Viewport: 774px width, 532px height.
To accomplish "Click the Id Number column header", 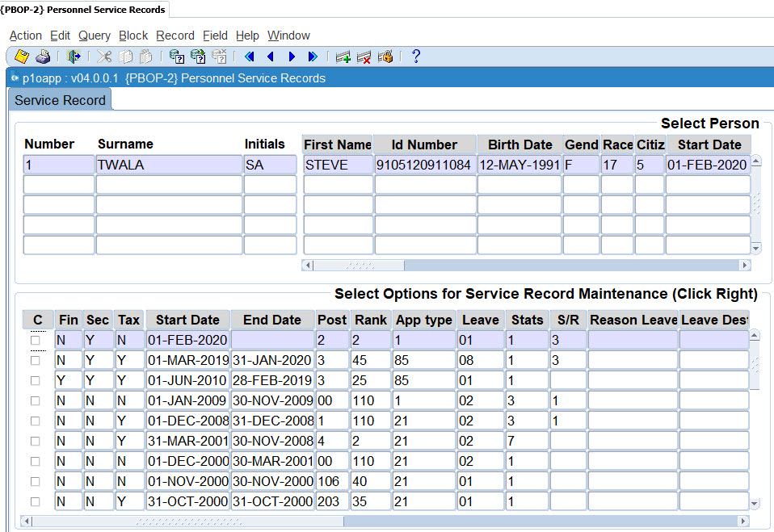I will click(425, 145).
